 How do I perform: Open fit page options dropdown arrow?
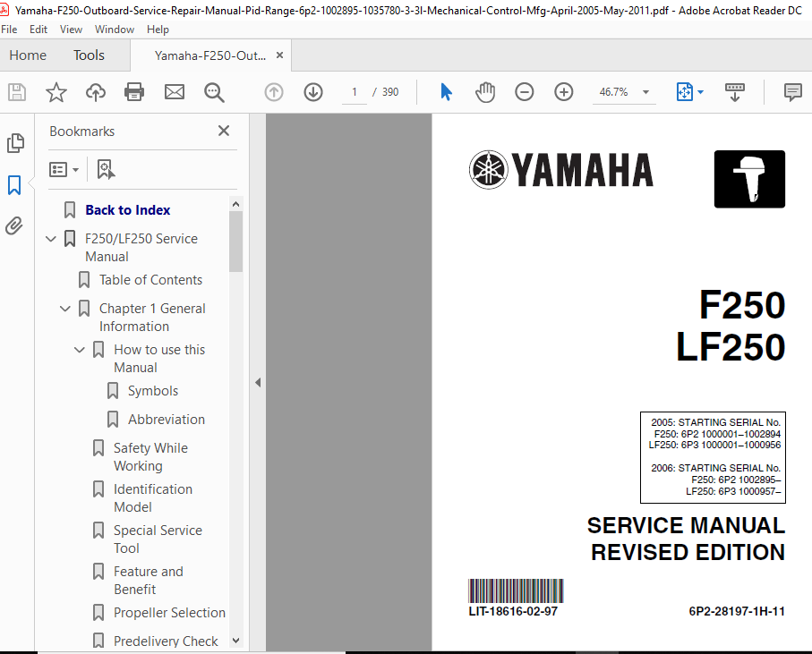701,92
